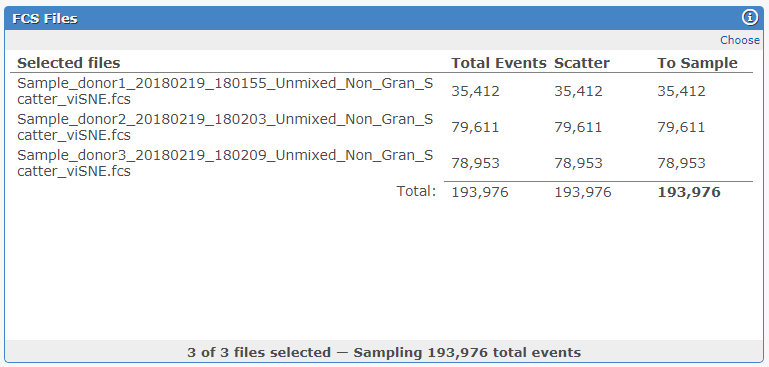Click the Scatter column header
769x367 pixels.
[582, 63]
